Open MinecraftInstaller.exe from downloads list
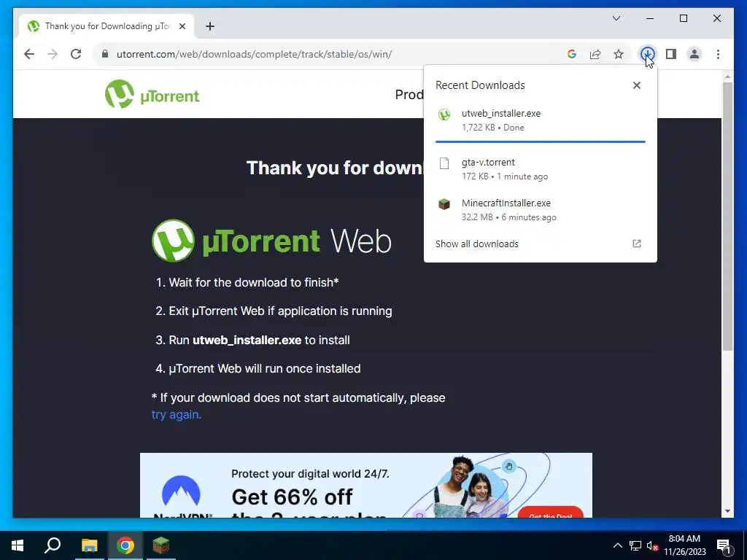 [541, 209]
